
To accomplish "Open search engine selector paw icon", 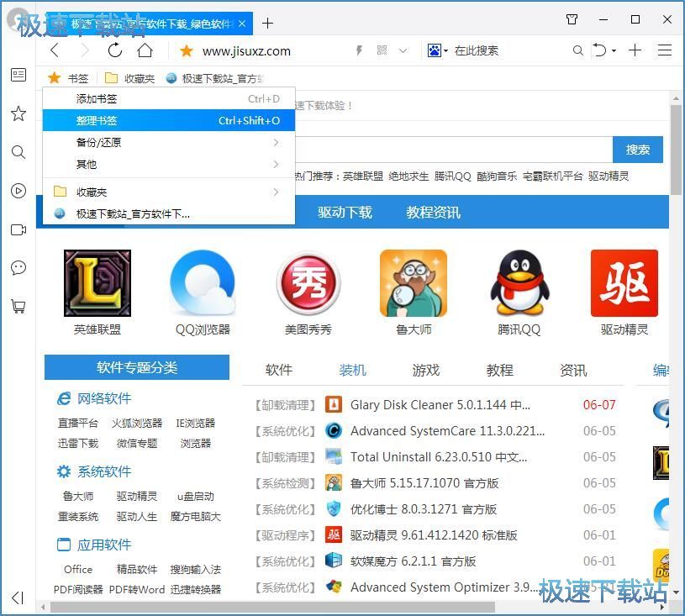I will coord(437,50).
